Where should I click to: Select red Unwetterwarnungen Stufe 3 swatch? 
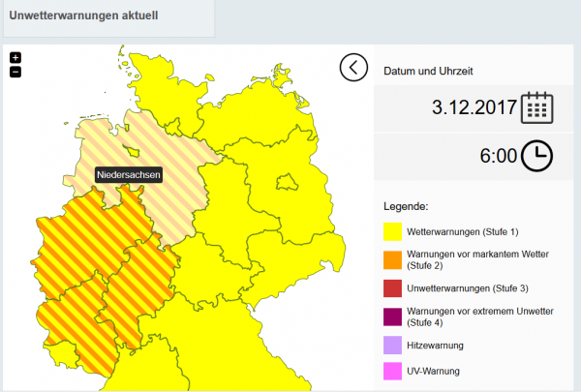[x=392, y=287]
